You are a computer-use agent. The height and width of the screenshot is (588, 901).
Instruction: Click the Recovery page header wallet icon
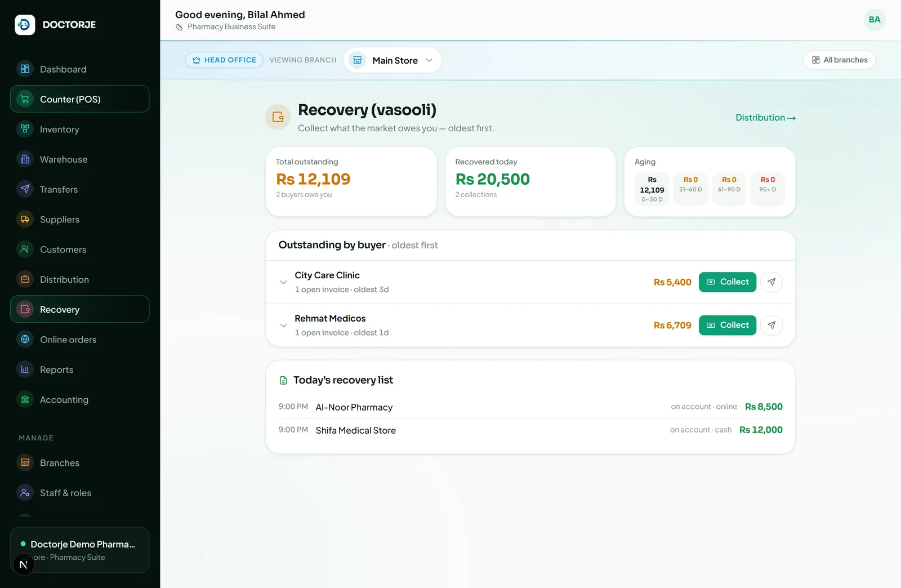[278, 117]
